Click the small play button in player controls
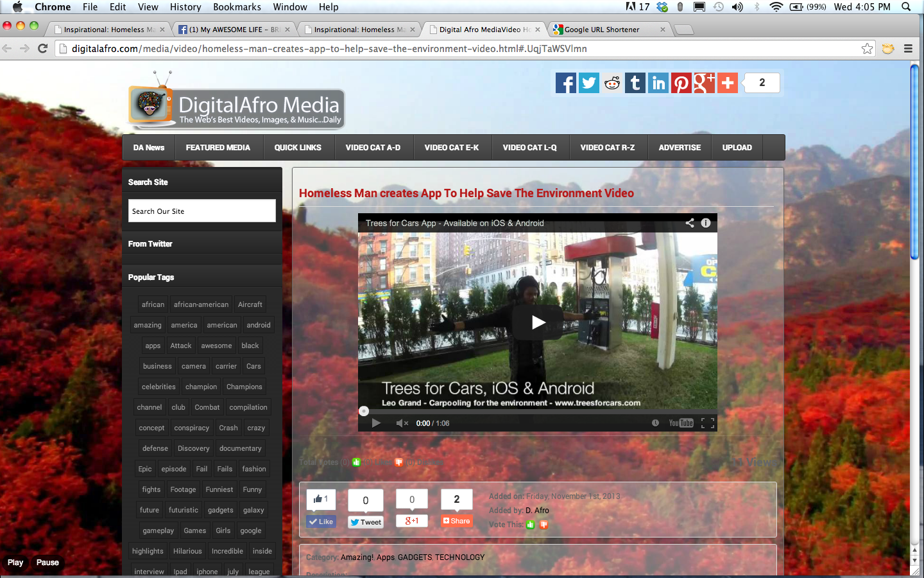 (x=376, y=423)
